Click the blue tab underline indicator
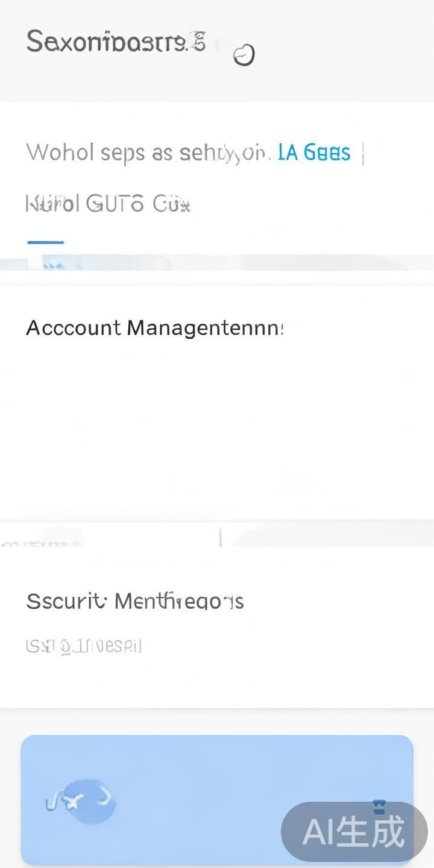The height and width of the screenshot is (868, 434). click(45, 242)
